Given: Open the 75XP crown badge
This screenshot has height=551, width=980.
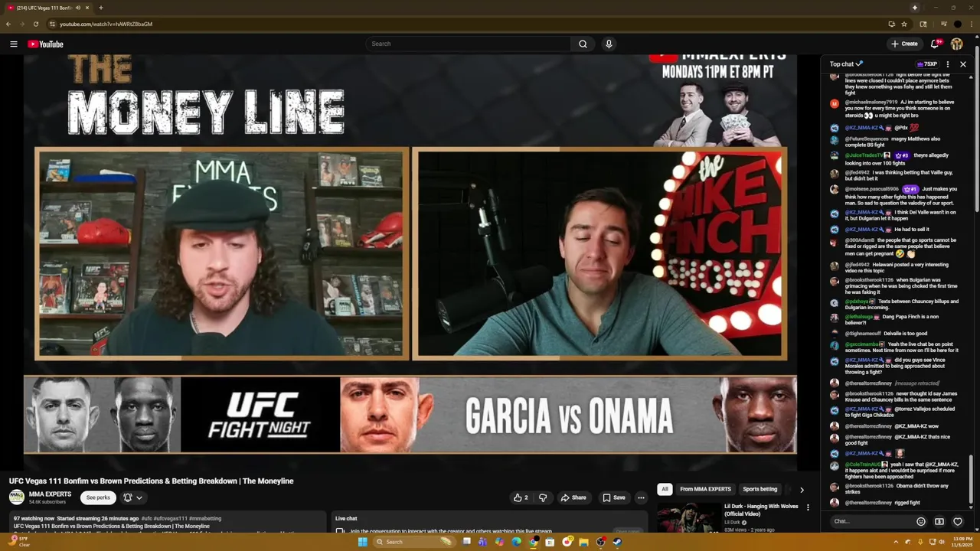Looking at the screenshot, I should tap(927, 64).
